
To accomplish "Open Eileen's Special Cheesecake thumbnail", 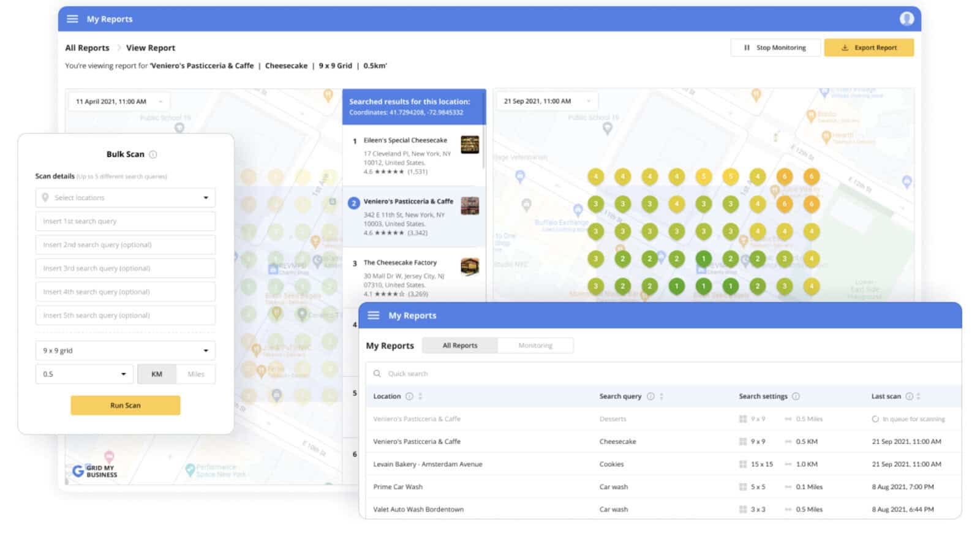I will [x=470, y=145].
